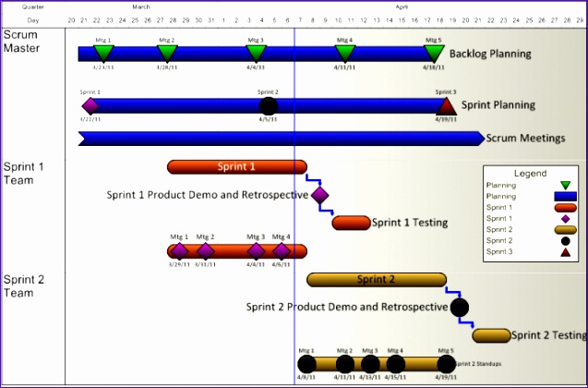This screenshot has width=588, height=388.
Task: Click the 4/5/11 date under Sprint Planning circle
Action: 268,119
